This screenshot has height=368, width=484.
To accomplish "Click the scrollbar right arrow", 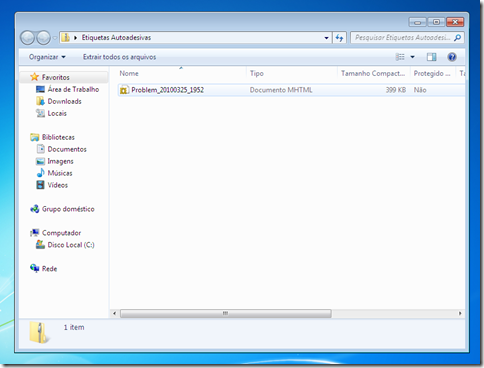I will [460, 313].
